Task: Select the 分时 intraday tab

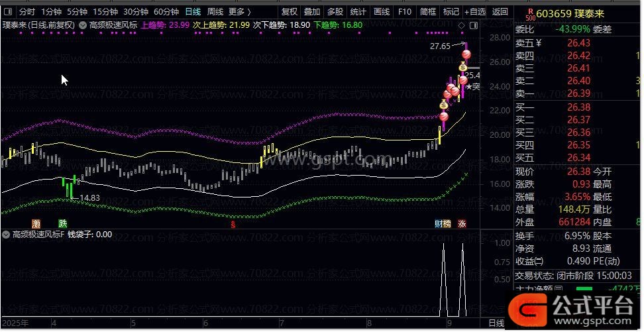Action: 27,12
